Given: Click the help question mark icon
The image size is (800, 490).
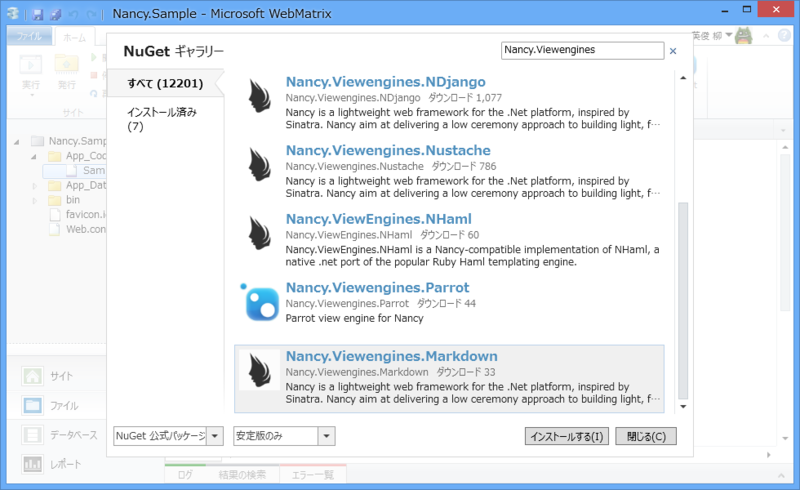Looking at the screenshot, I should coord(784,35).
